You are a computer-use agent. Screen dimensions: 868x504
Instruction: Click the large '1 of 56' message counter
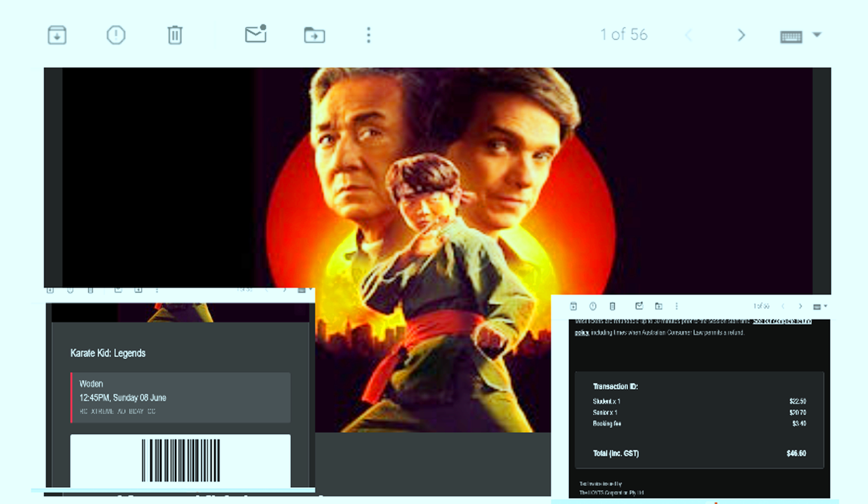click(624, 35)
